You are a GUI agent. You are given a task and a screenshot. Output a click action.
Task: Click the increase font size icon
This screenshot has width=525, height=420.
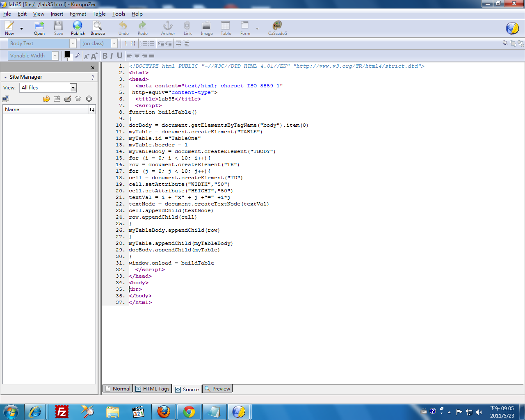94,56
